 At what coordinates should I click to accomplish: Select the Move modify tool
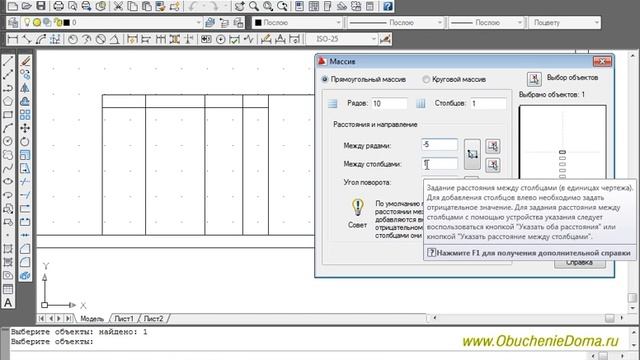tap(25, 128)
